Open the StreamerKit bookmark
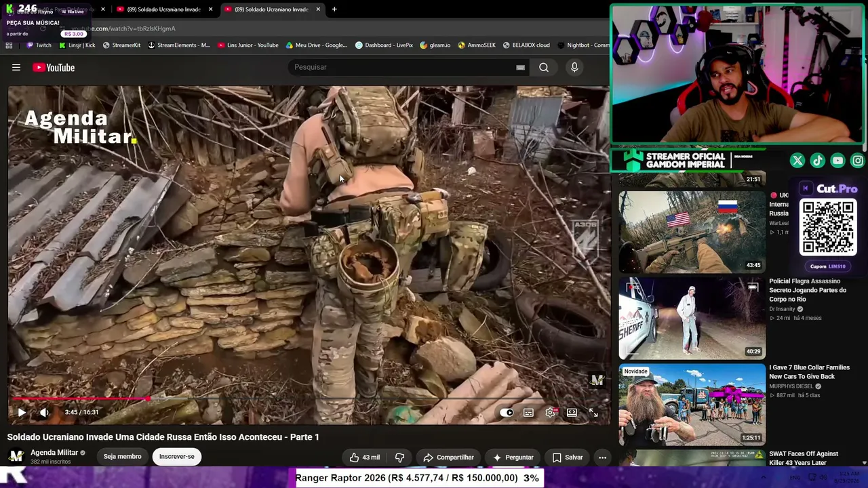Screen dimensions: 868x488 121,45
